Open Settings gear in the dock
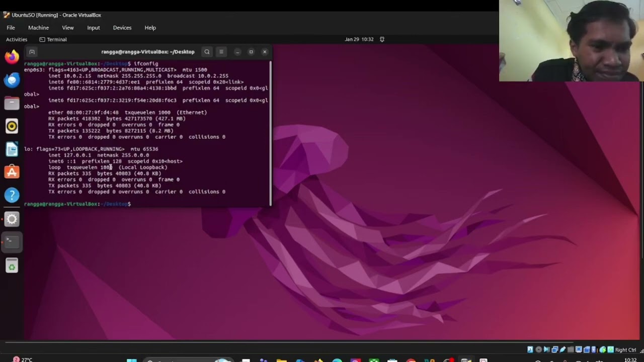This screenshot has width=644, height=362. [12, 219]
